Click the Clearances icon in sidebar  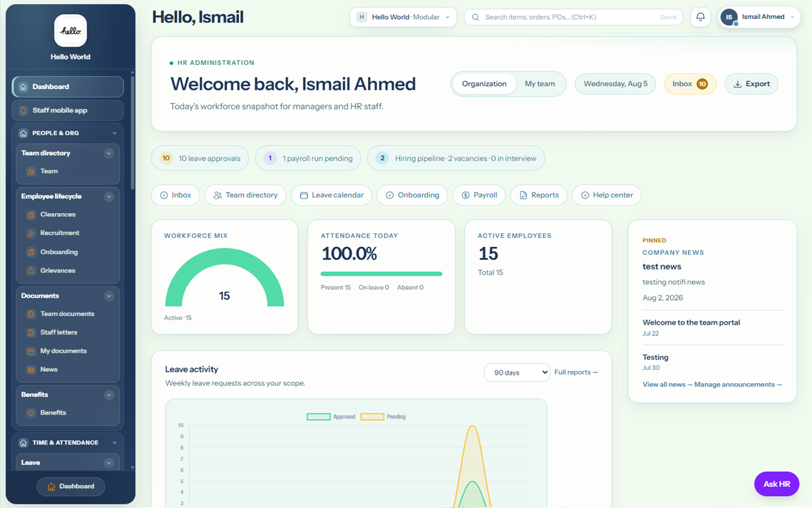pyautogui.click(x=31, y=214)
